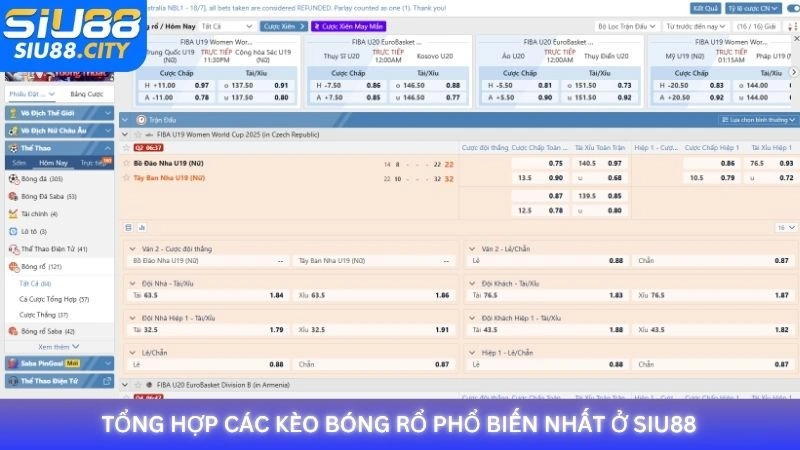The width and height of the screenshot is (800, 450).
Task: Click the Trận Đấu clock icon
Action: coord(141,120)
